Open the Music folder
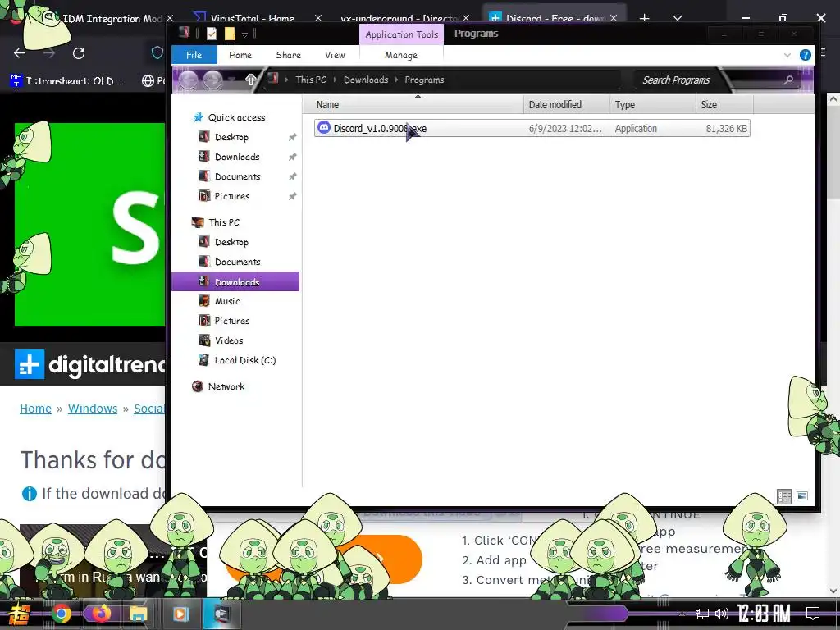Screen dimensions: 840x630 (227, 301)
